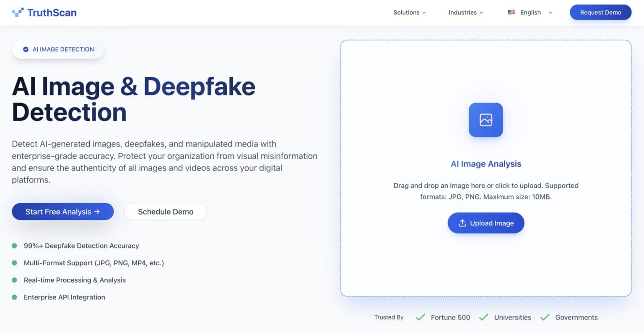
Task: Click the Schedule Demo button
Action: [x=166, y=212]
